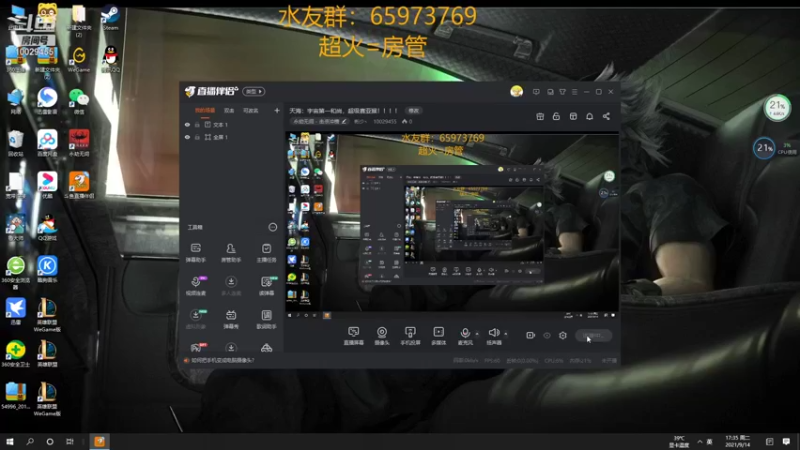Open the phone-as-webcam help link in status bar
Screen dimensions: 800x450
(x=222, y=360)
